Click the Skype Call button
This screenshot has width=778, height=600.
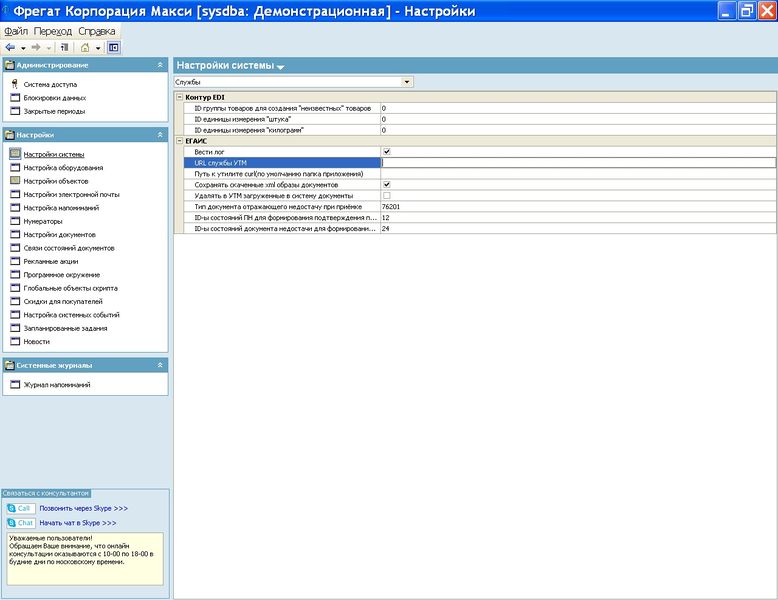(20, 508)
